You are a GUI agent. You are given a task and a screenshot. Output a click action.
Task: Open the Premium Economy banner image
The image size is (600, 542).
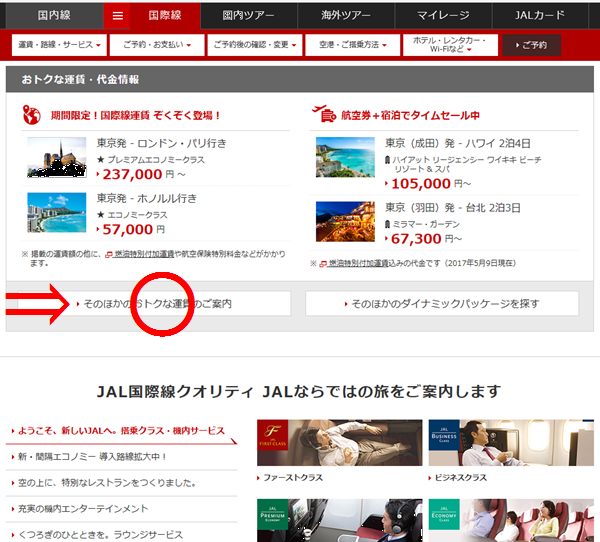[x=340, y=521]
